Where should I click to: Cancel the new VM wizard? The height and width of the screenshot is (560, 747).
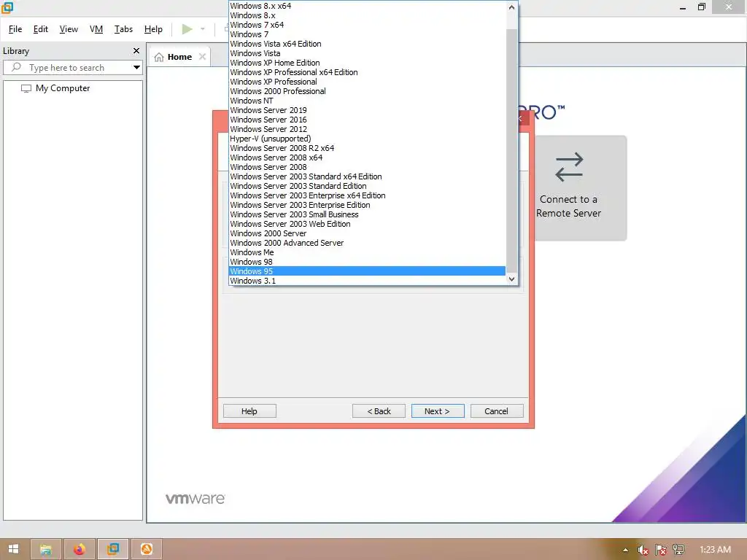pyautogui.click(x=496, y=411)
